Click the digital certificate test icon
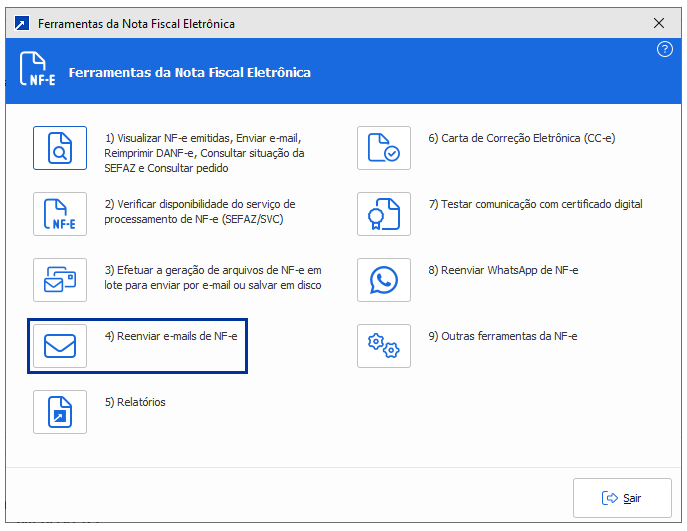The width and height of the screenshot is (687, 531). coord(384,214)
